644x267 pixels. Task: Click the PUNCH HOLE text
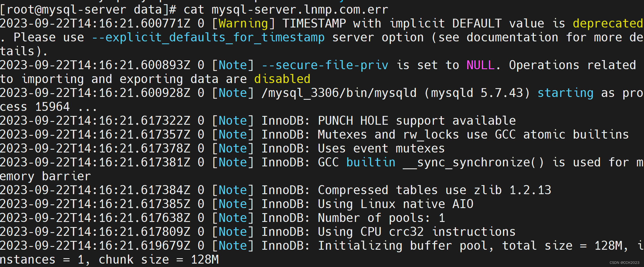(353, 121)
